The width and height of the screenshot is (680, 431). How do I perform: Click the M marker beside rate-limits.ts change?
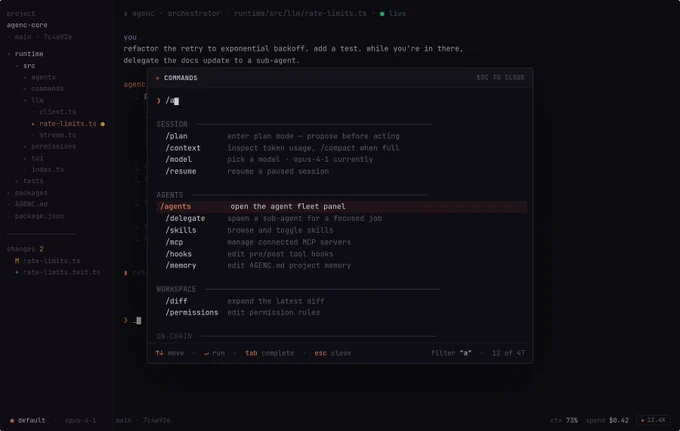point(17,261)
